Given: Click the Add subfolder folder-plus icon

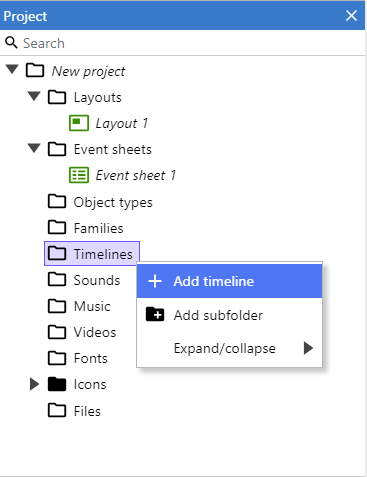Looking at the screenshot, I should [155, 314].
